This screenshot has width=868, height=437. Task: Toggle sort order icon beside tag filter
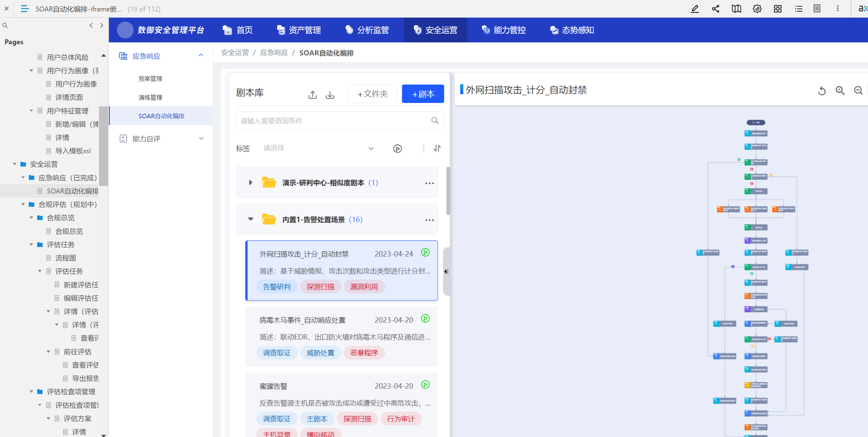tap(437, 148)
